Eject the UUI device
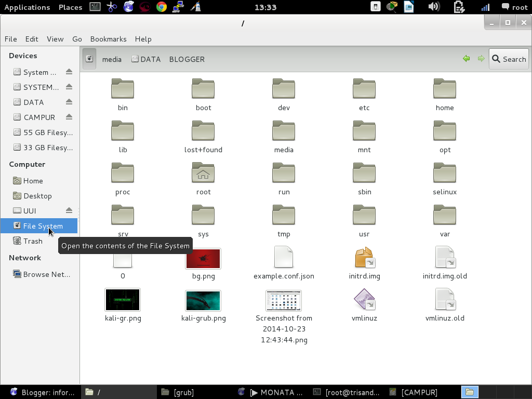The height and width of the screenshot is (399, 532). tap(69, 210)
